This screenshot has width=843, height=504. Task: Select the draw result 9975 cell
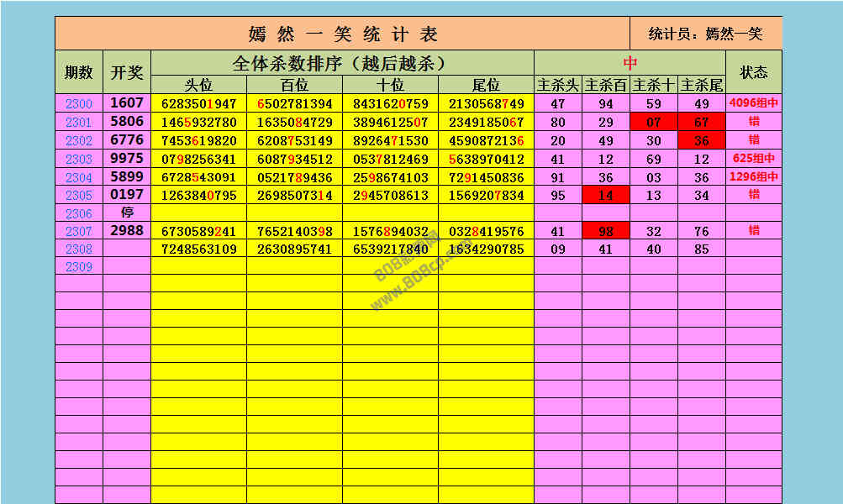point(127,159)
